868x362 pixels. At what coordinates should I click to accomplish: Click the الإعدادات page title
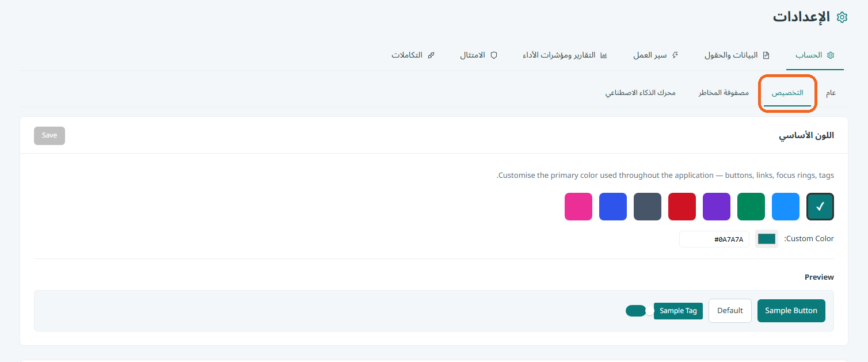(801, 17)
